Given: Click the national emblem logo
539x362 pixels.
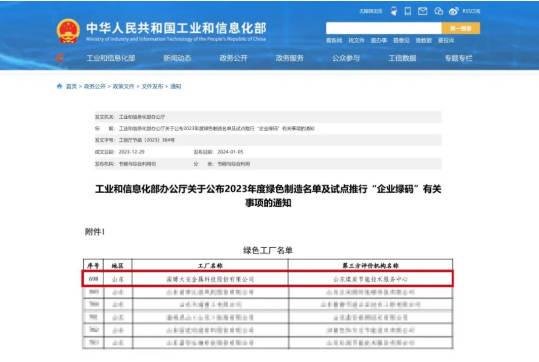Looking at the screenshot, I should [68, 31].
